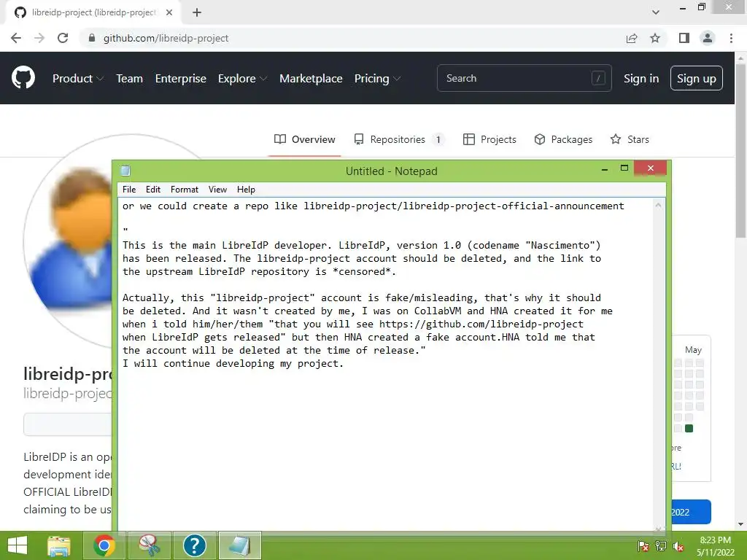Open Chrome three-dot menu
The image size is (747, 560).
pyautogui.click(x=731, y=38)
